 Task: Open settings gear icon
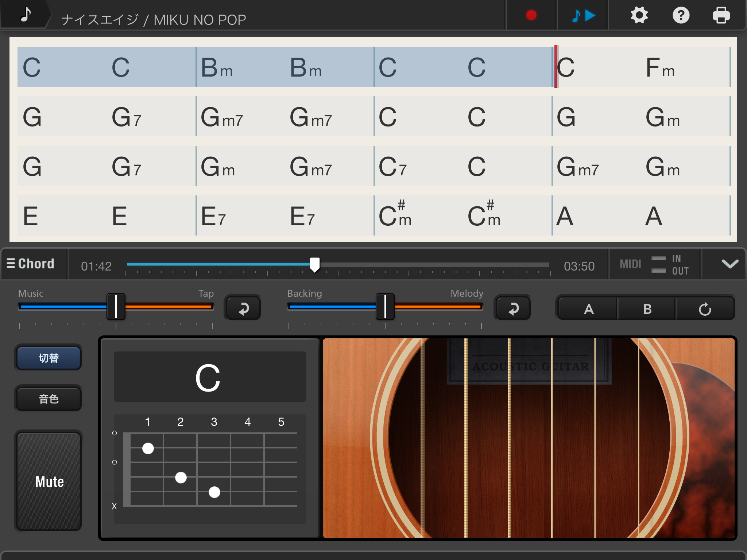[639, 15]
